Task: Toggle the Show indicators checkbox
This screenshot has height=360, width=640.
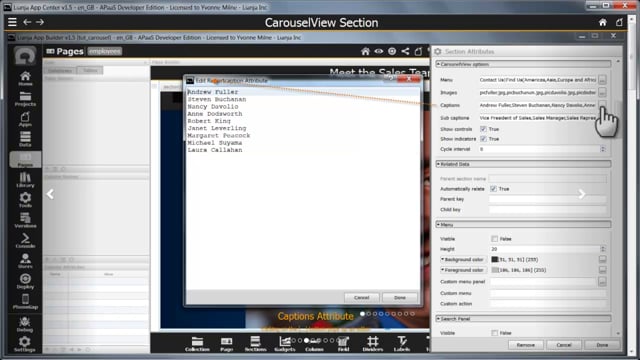Action: pyautogui.click(x=483, y=139)
